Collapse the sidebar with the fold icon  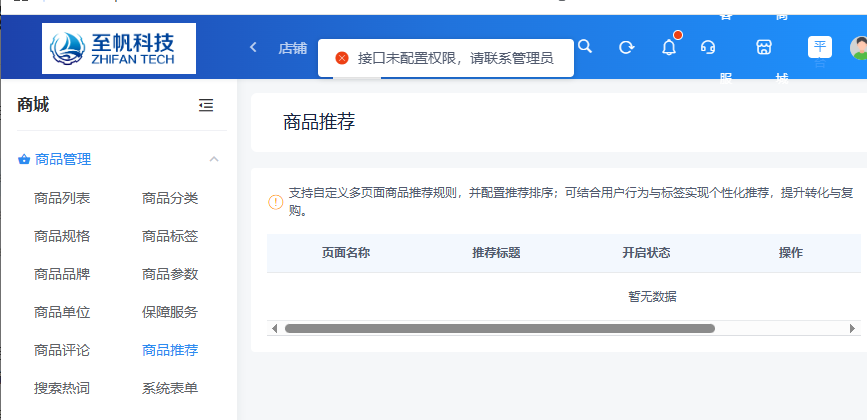pos(206,105)
